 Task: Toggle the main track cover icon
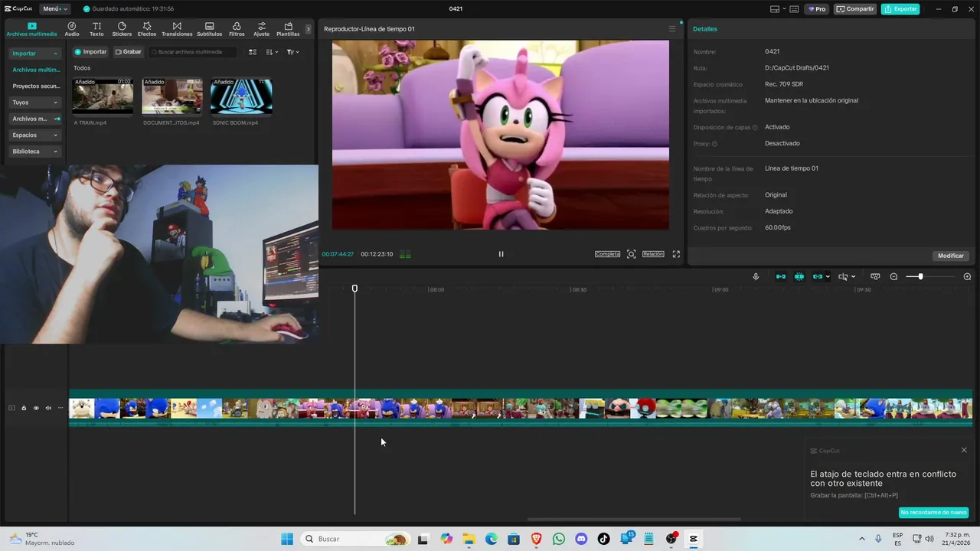11,408
